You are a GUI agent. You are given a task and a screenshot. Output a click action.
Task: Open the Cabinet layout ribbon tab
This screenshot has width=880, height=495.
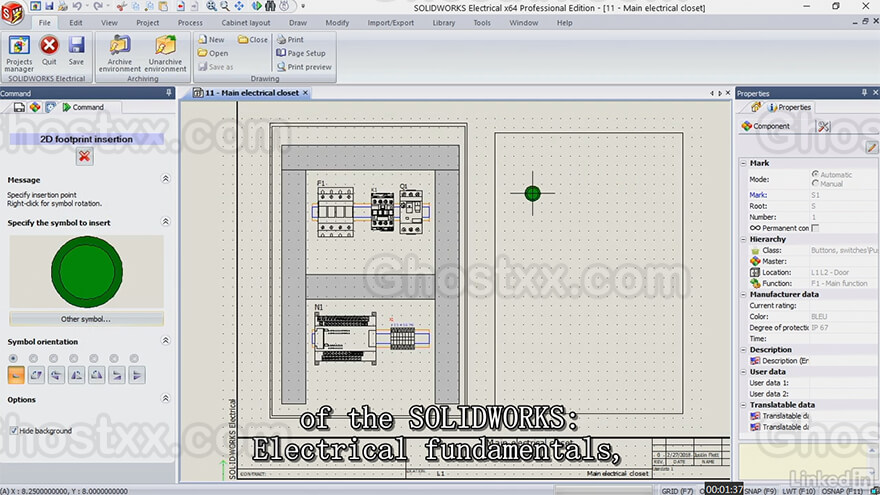click(x=245, y=23)
